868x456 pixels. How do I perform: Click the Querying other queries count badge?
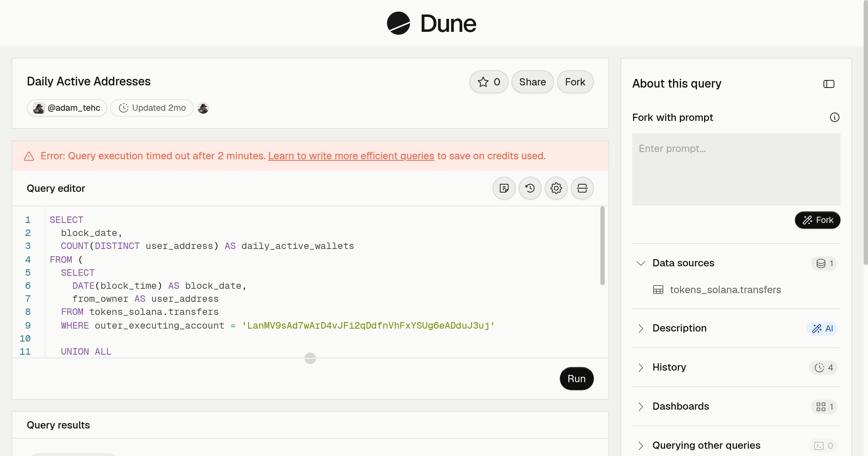coord(824,446)
